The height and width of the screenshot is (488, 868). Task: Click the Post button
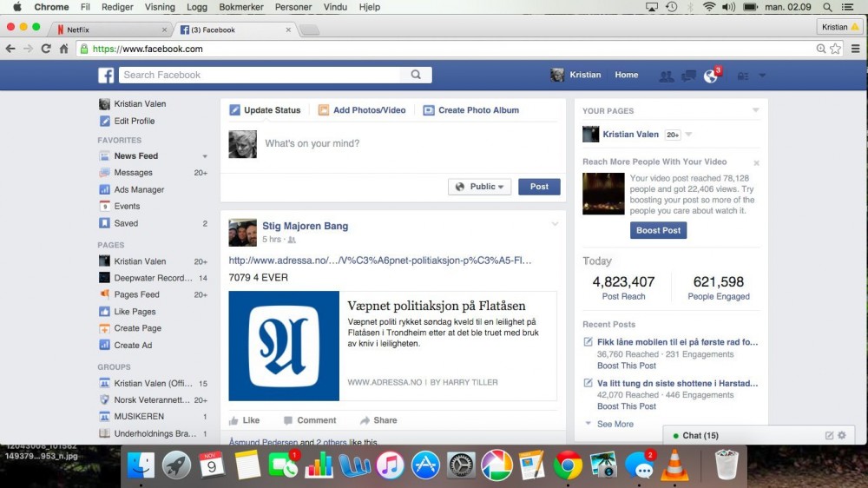point(539,187)
